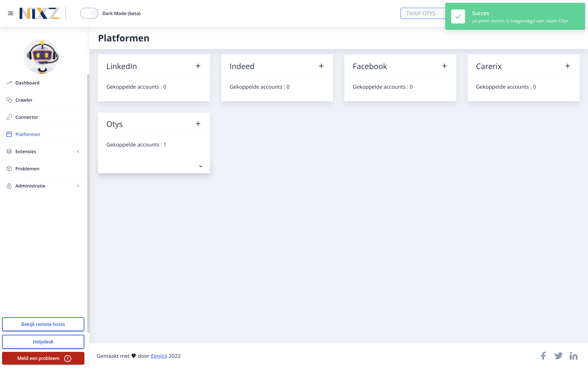This screenshot has width=588, height=368.
Task: Click the Otys card title
Action: pyautogui.click(x=114, y=124)
